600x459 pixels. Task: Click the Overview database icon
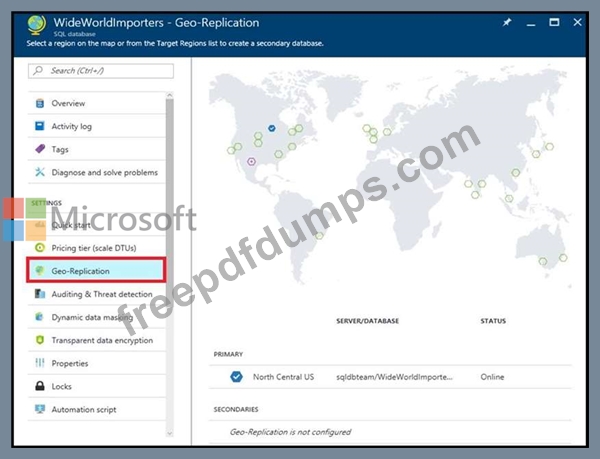(40, 103)
